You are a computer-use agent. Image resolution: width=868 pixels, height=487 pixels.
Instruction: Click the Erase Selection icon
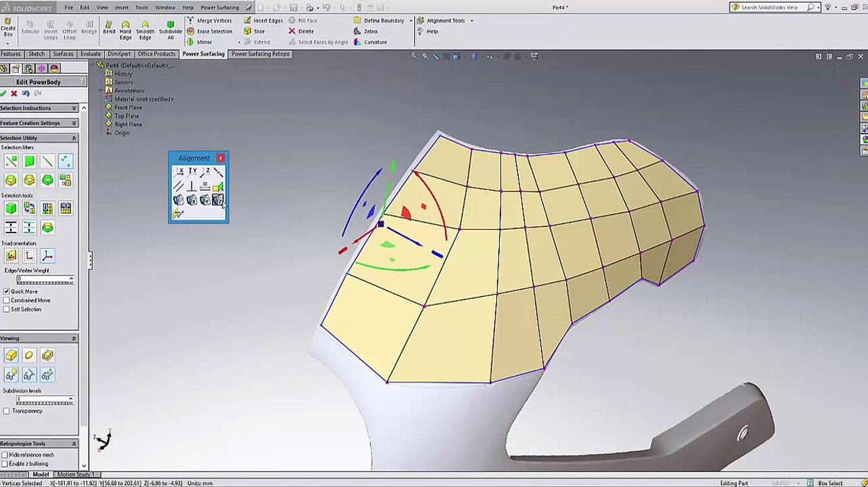click(x=190, y=31)
